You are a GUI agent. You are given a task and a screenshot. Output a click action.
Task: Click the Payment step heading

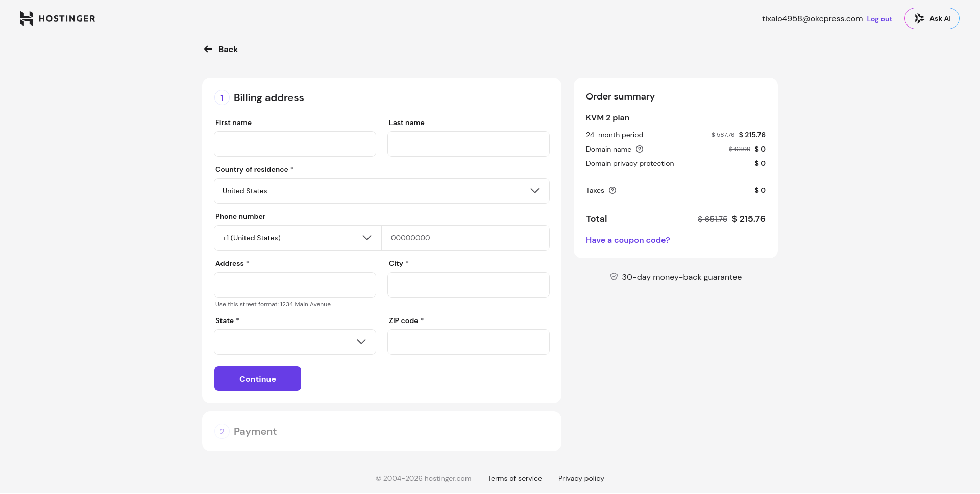[255, 431]
